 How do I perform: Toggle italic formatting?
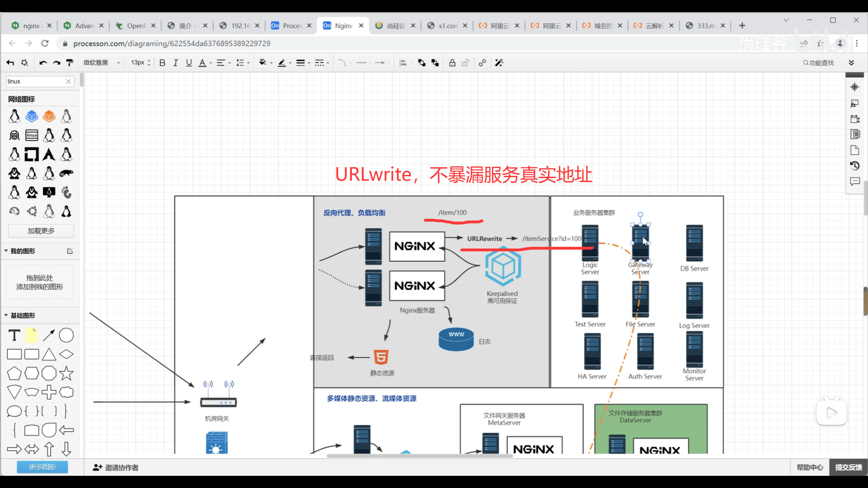(175, 63)
